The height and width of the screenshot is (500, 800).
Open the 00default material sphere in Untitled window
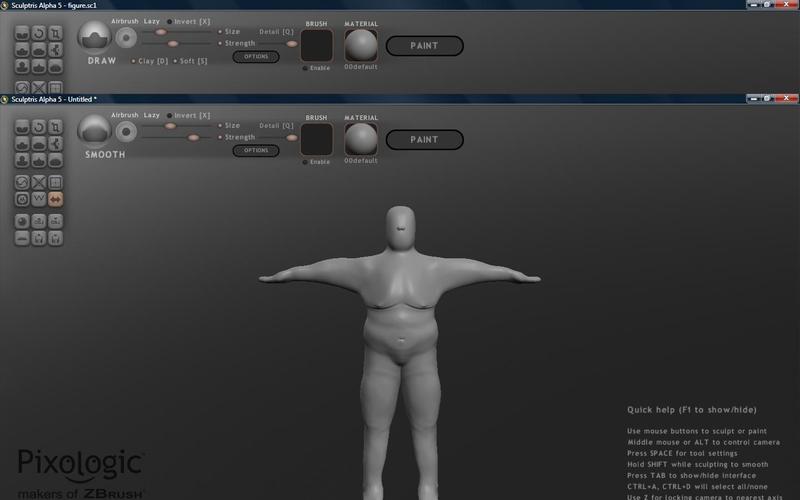pos(361,138)
